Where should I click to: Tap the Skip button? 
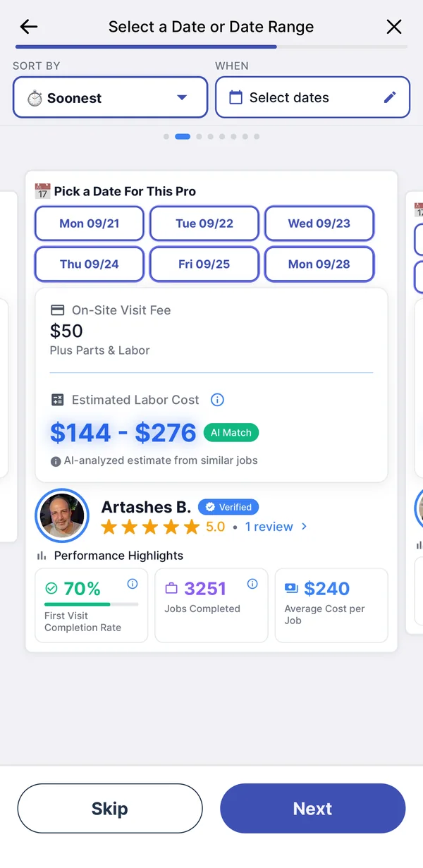click(x=110, y=809)
